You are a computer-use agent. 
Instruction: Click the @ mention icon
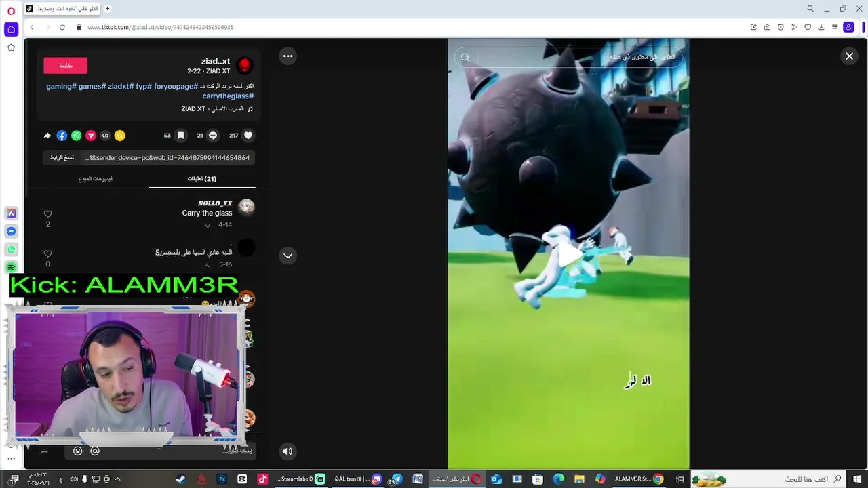tap(95, 451)
